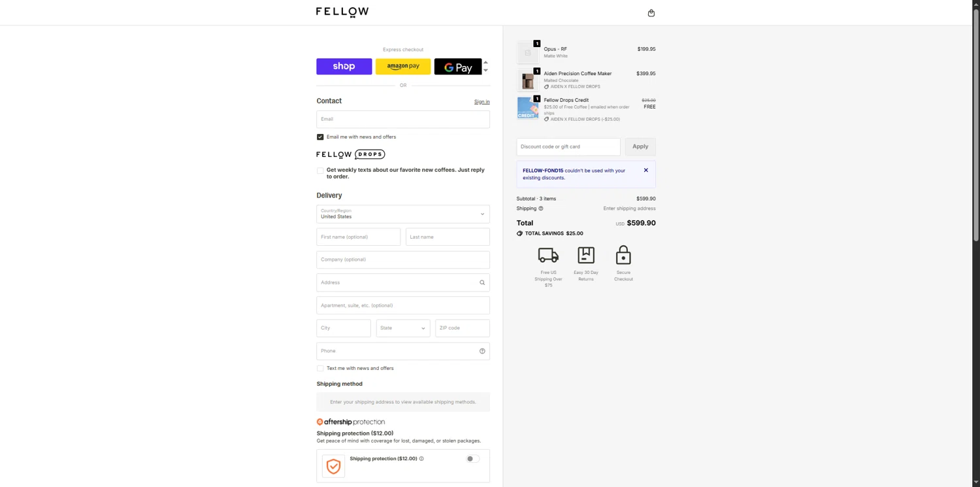980x487 pixels.
Task: Check the weekly coffee texts checkbox
Action: tap(320, 171)
